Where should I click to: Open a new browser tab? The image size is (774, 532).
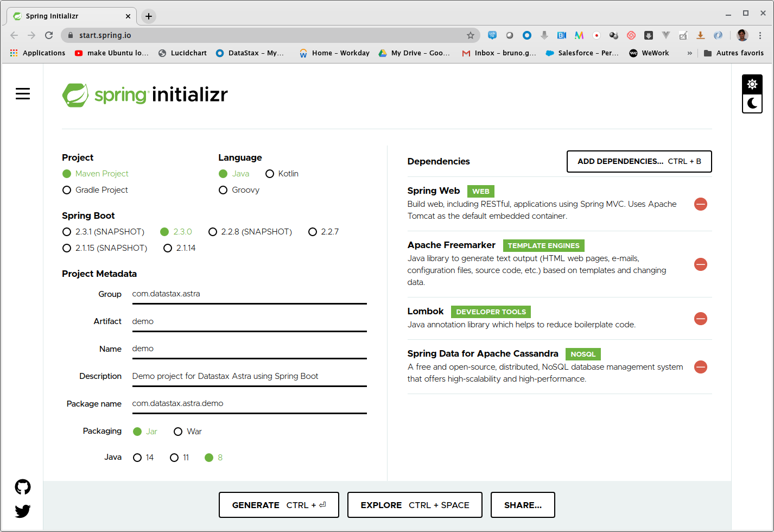(x=149, y=16)
